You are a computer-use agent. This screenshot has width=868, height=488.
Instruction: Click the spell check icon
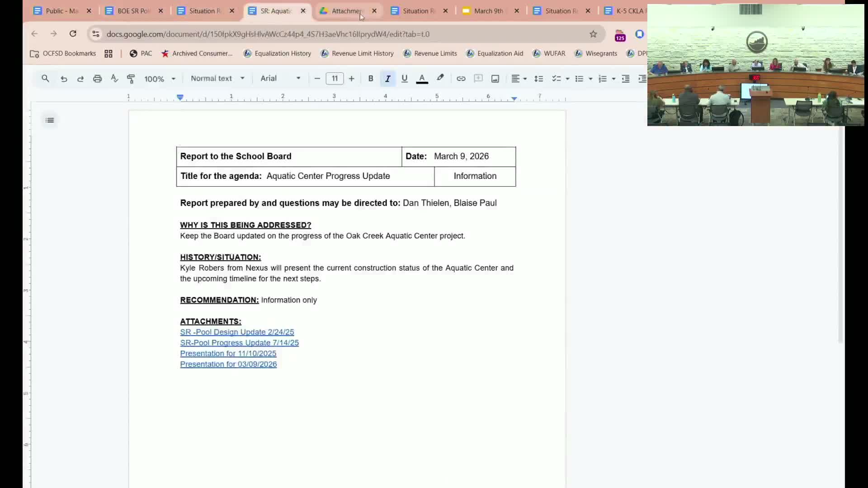114,79
